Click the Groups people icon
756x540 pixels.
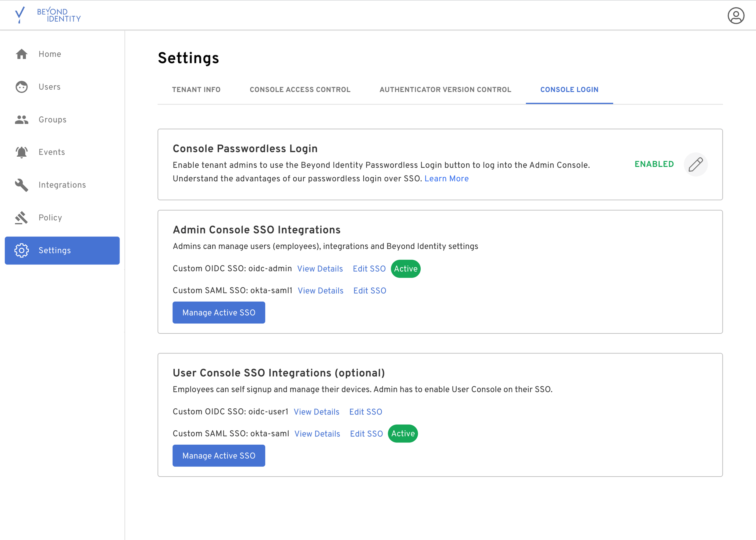(22, 119)
